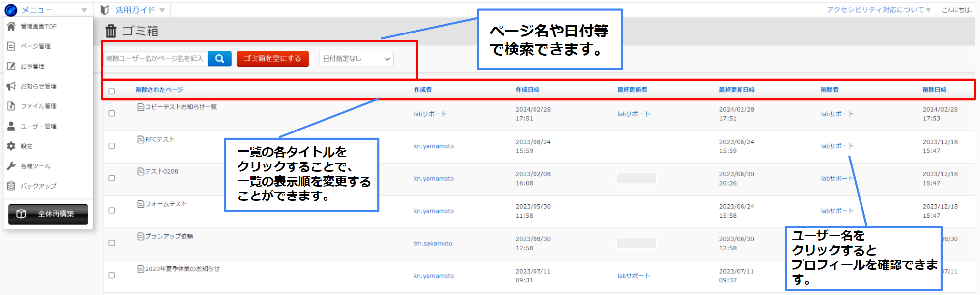Open 設定 gear icon
This screenshot has height=295, width=980.
[11, 146]
